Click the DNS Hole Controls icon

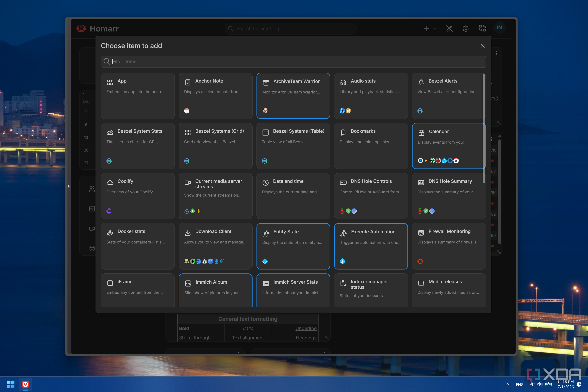pyautogui.click(x=343, y=182)
